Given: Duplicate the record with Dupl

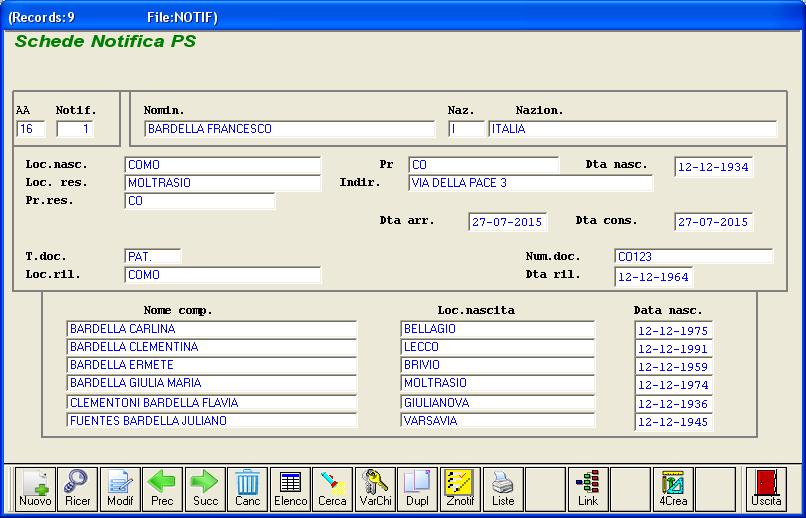Looking at the screenshot, I should 417,489.
